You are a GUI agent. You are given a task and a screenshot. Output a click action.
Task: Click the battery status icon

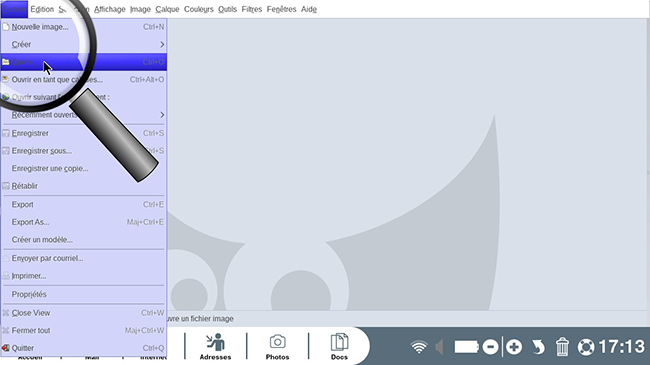pos(467,347)
